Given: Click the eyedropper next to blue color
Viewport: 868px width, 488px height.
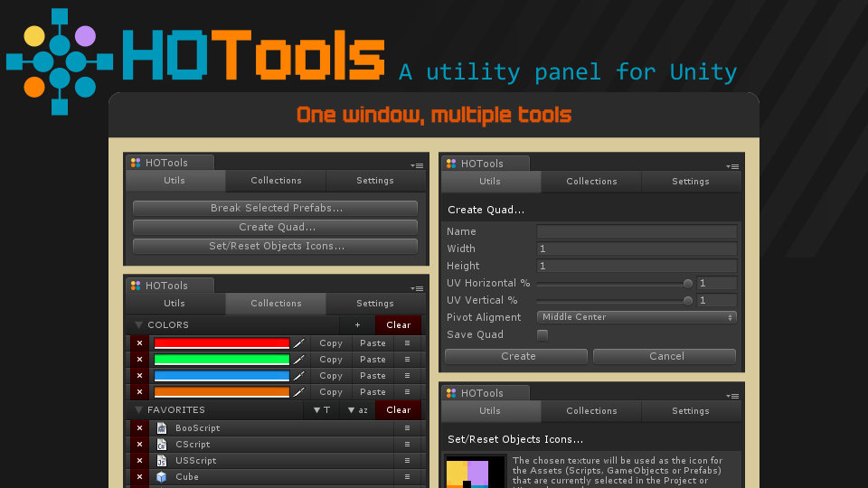Looking at the screenshot, I should [x=299, y=376].
